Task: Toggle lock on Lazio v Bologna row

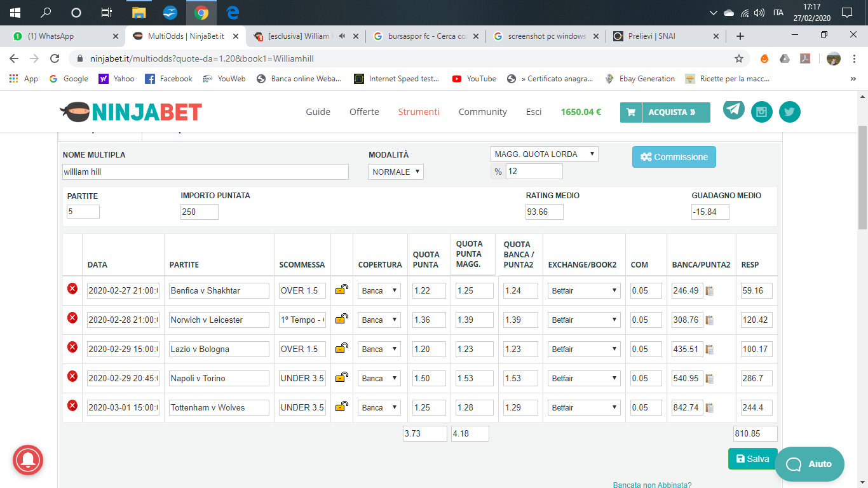Action: (342, 348)
